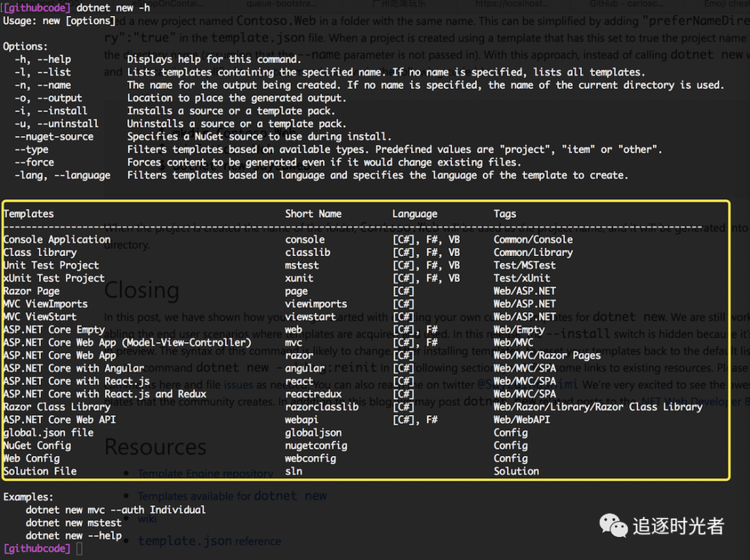Click the '--type' option
Screen dimensions: 750x560
point(31,150)
